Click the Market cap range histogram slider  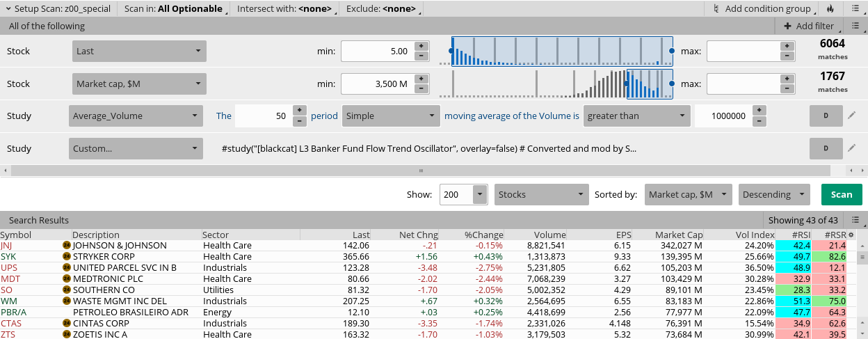point(650,84)
